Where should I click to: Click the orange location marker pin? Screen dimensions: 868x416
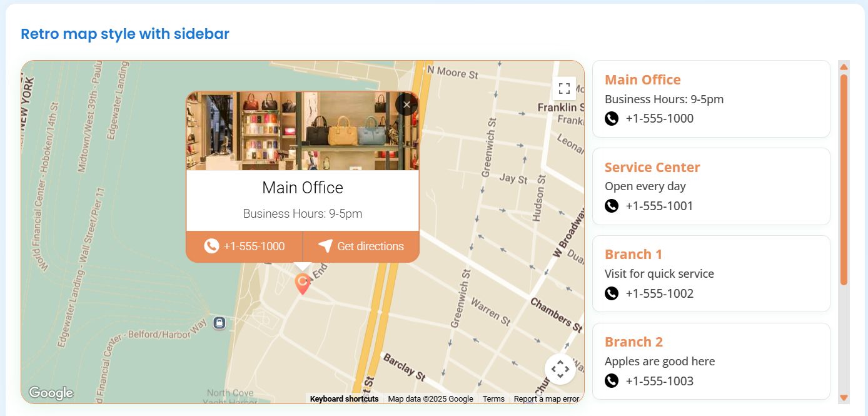click(x=303, y=283)
